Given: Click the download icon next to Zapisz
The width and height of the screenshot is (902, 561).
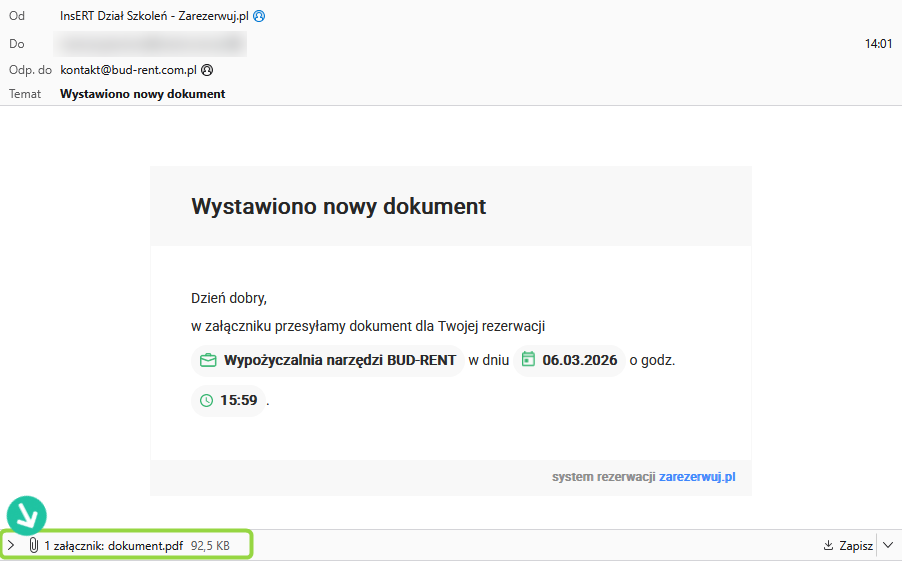Looking at the screenshot, I should pyautogui.click(x=828, y=546).
